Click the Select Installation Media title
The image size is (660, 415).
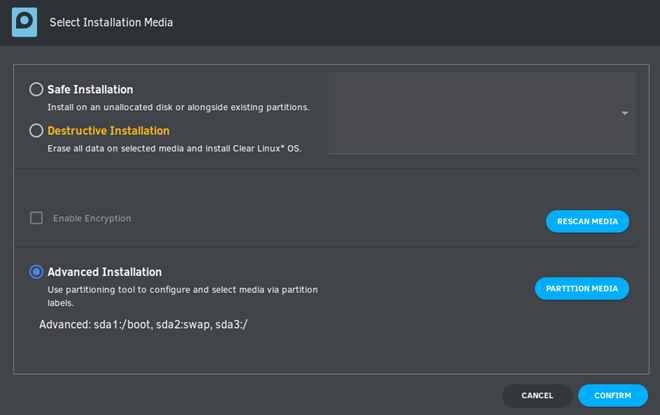click(111, 22)
